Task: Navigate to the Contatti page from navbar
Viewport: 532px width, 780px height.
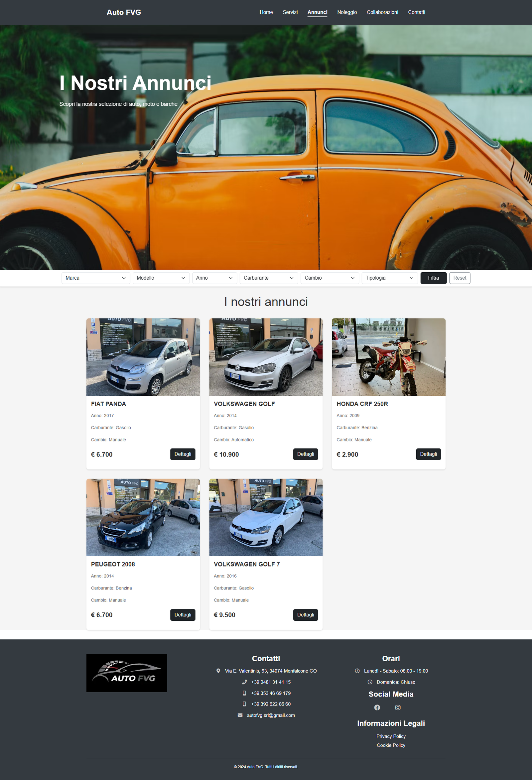Action: click(x=416, y=12)
